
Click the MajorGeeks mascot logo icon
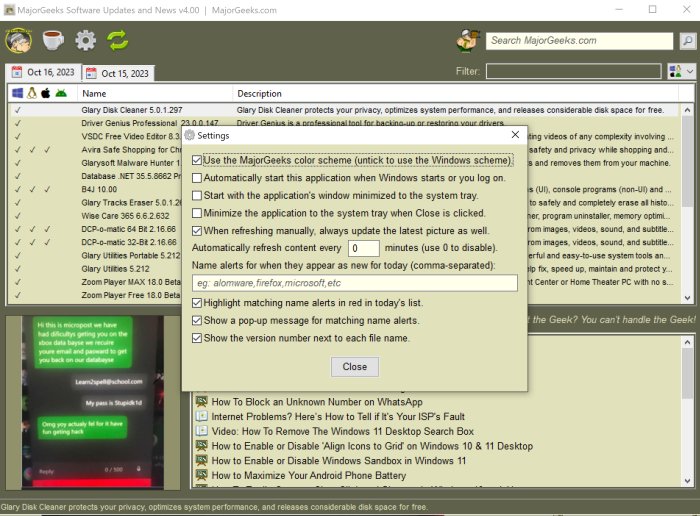pos(18,40)
